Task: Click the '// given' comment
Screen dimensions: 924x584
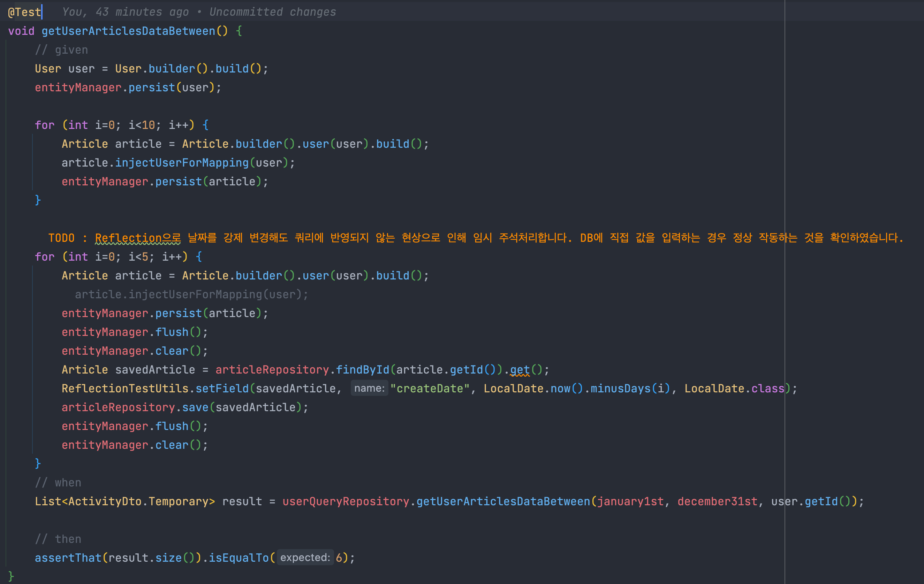Action: pos(61,49)
